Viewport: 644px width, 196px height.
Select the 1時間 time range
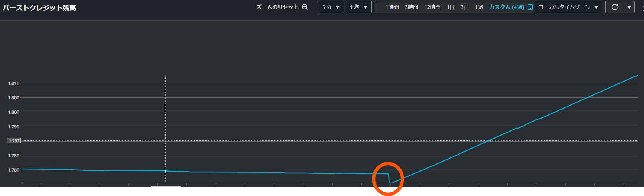tap(392, 7)
